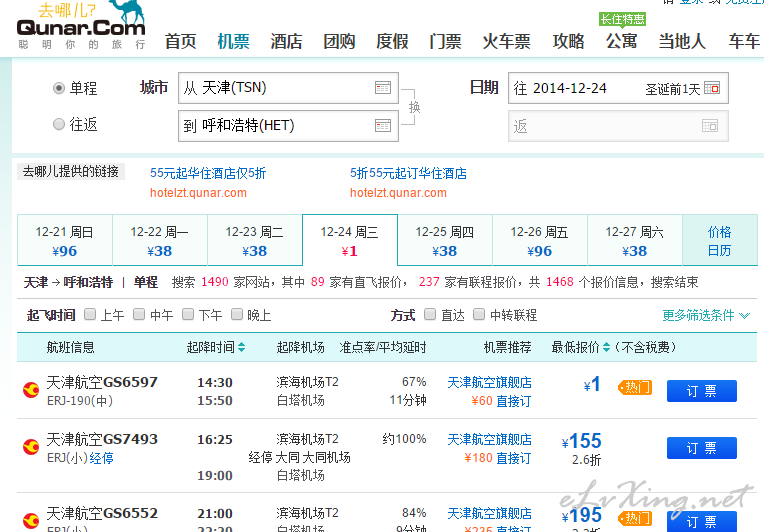764x532 pixels.
Task: Click the Qunar.com camel logo
Action: pos(81,24)
